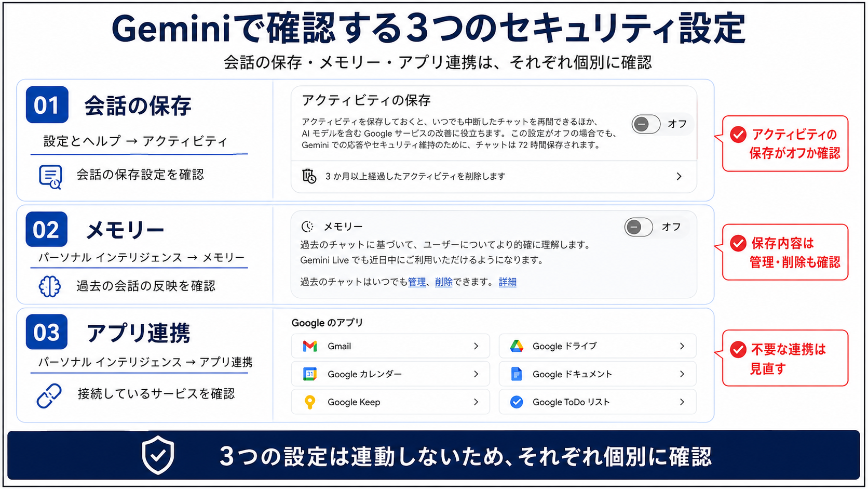Click the Google ドライブ app label

click(x=565, y=346)
